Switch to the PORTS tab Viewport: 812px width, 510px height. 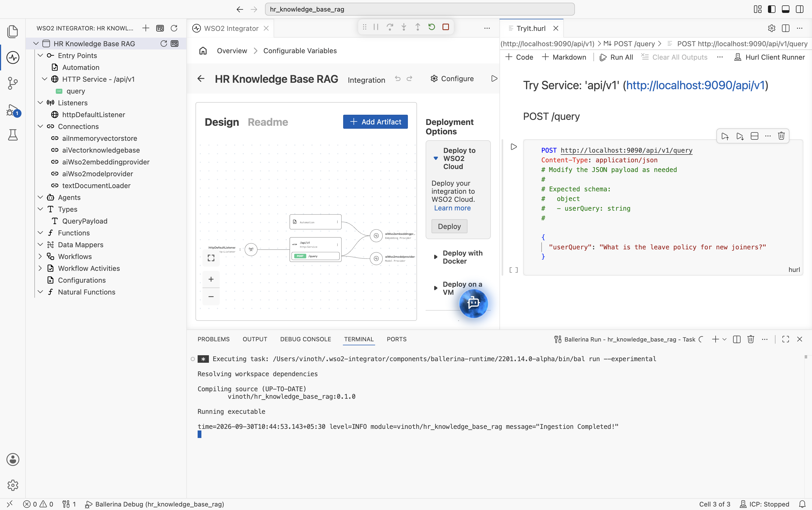coord(396,339)
